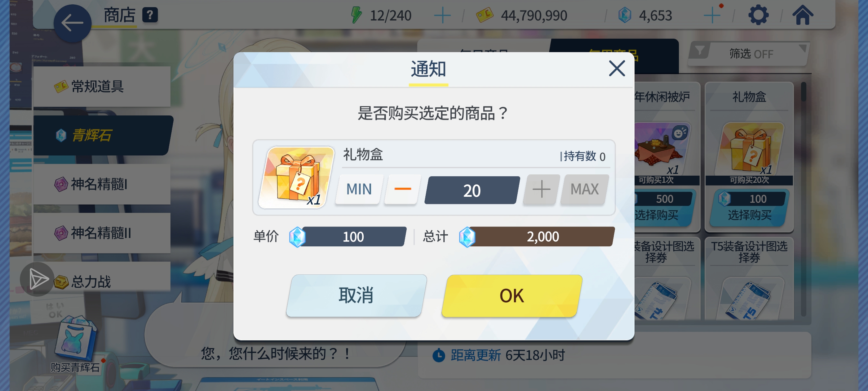
Task: Open settings gear icon
Action: tap(758, 15)
